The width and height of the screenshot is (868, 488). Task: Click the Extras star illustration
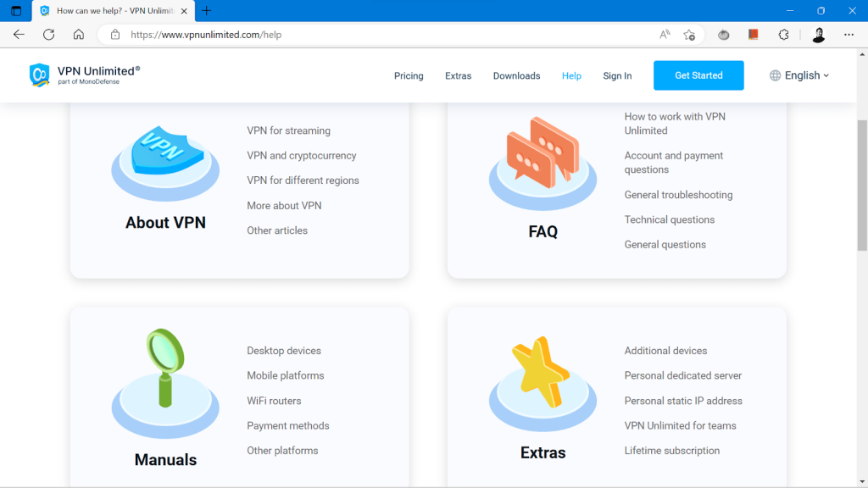click(542, 384)
